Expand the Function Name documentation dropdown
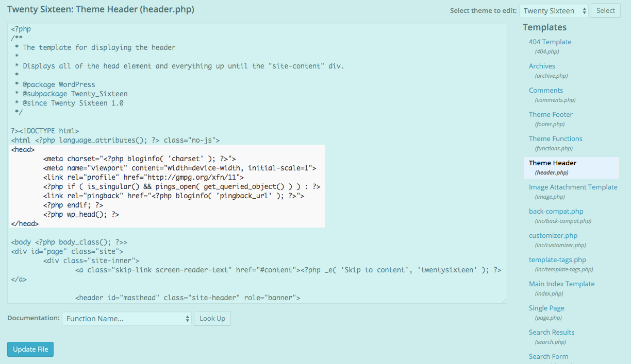Screen dimensions: 631x364 [127, 319]
